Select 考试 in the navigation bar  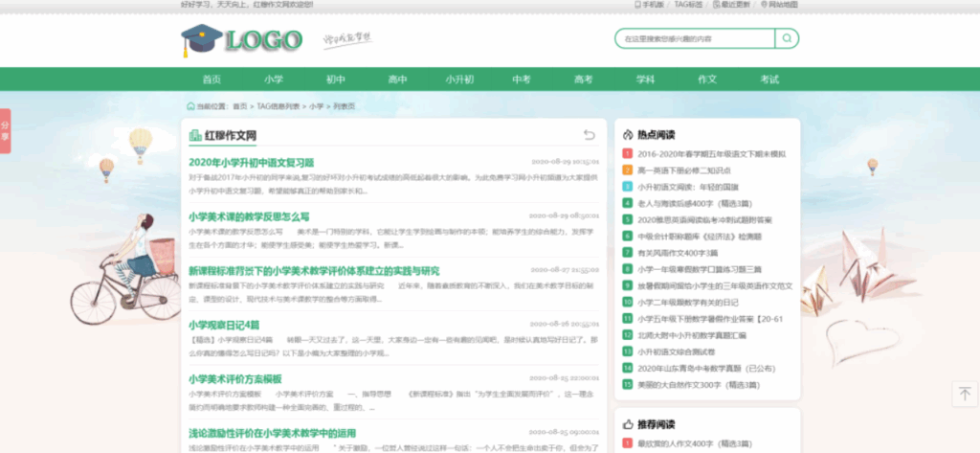(x=769, y=79)
